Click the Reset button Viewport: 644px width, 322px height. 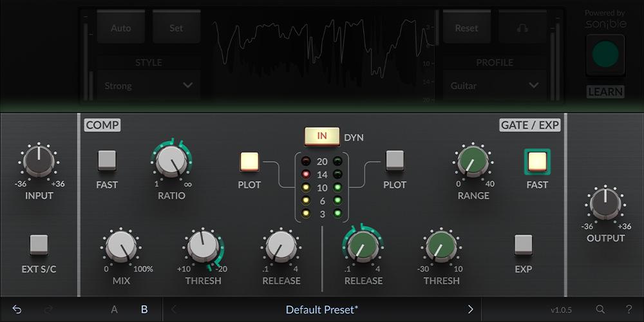click(466, 28)
